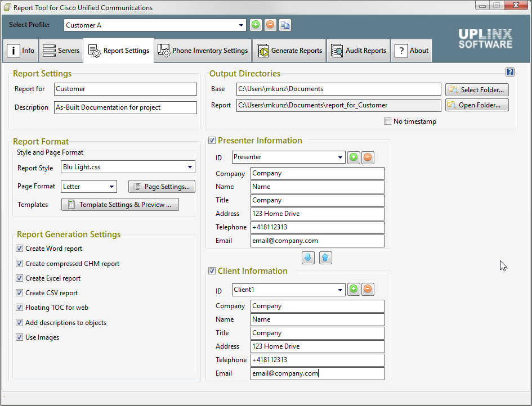This screenshot has height=406, width=532.
Task: Toggle Create CSV report checkbox
Action: pos(19,293)
